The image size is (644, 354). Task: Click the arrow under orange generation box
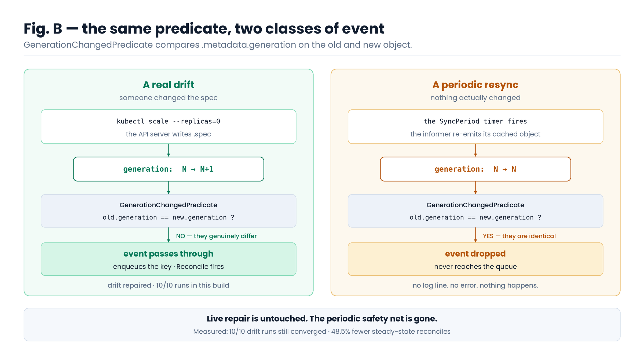pos(475,188)
